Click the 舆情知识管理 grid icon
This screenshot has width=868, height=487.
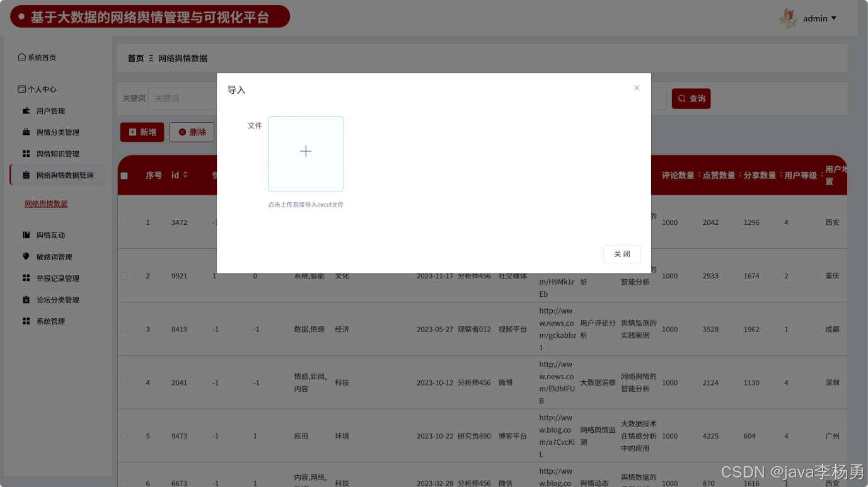(26, 154)
